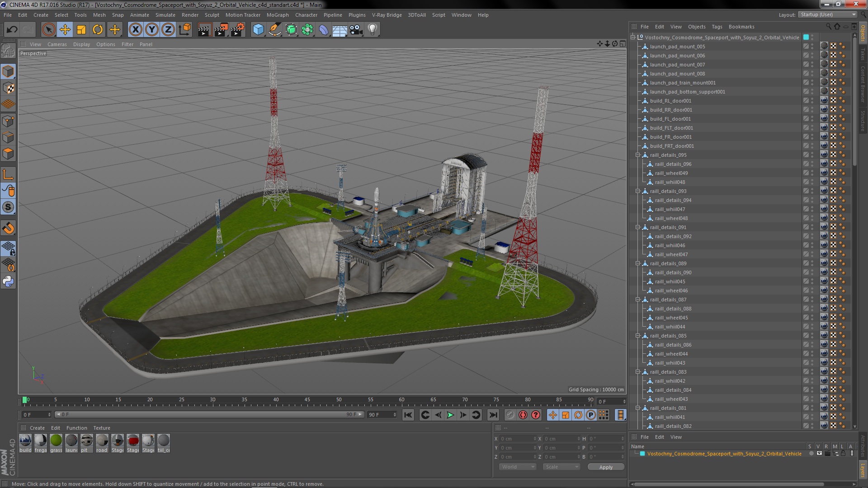Click the Python icon in left sidebar
868x488 pixels.
pyautogui.click(x=8, y=282)
